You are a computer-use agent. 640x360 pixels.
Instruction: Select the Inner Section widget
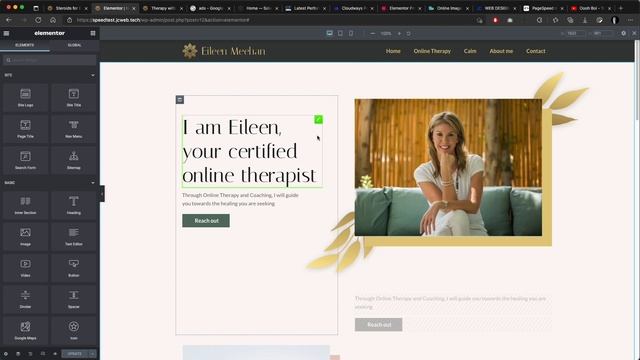[x=25, y=205]
